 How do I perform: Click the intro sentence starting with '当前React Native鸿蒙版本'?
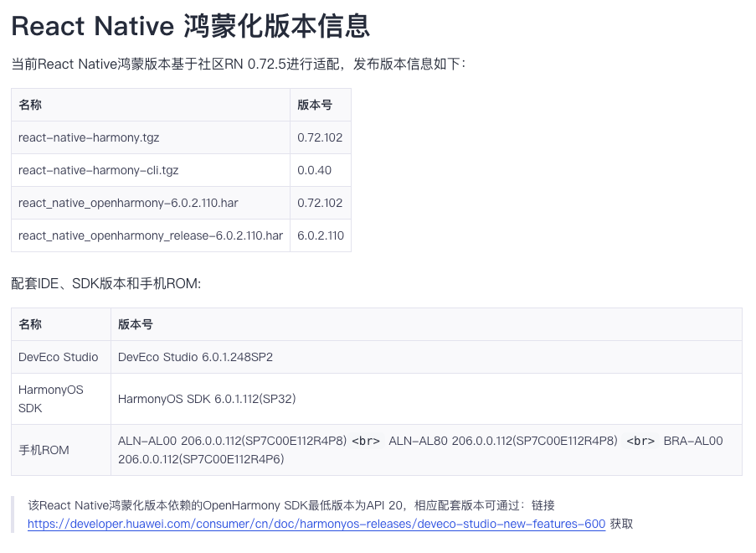point(238,65)
